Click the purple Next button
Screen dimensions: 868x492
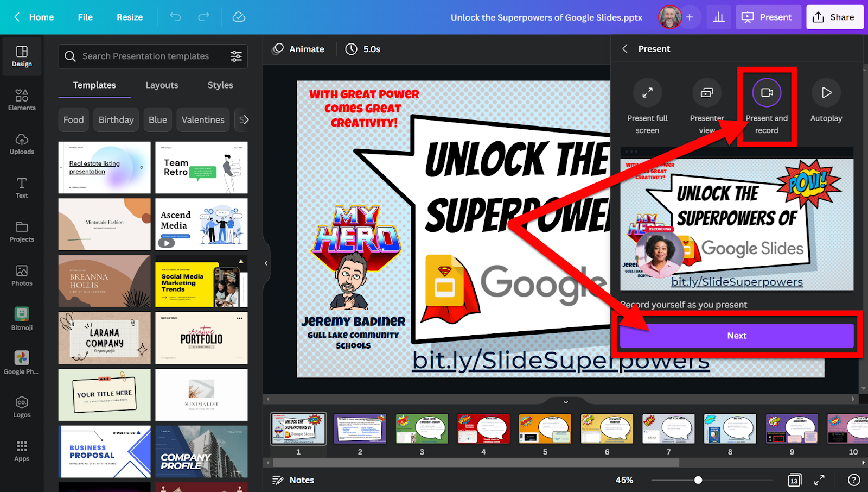[x=737, y=336]
